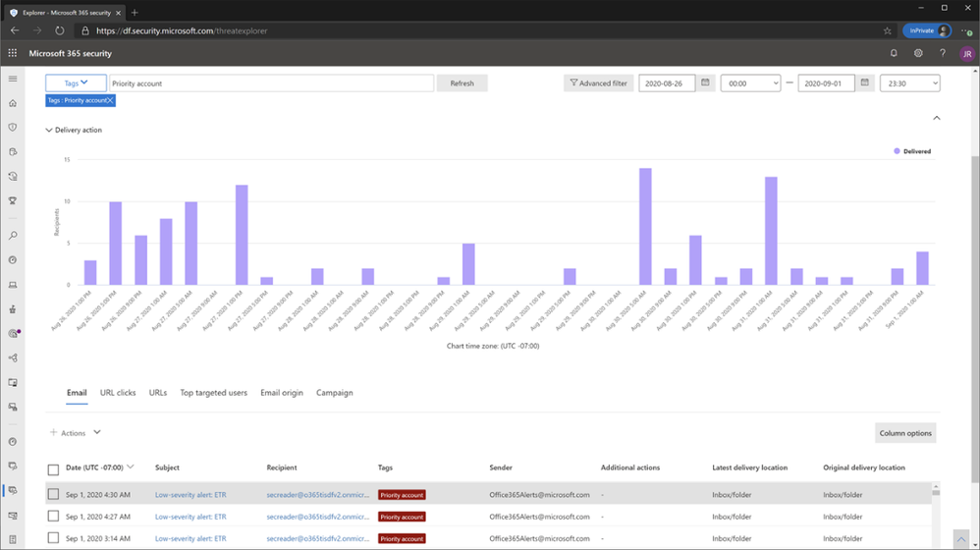Open the trophy Secure score sidebar icon
The height and width of the screenshot is (550, 980).
pyautogui.click(x=13, y=200)
